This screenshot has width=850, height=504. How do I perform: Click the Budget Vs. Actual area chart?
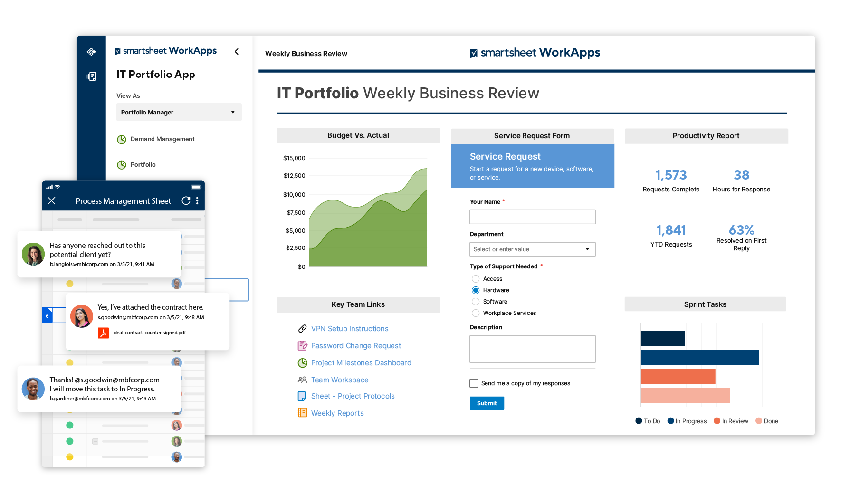[368, 217]
